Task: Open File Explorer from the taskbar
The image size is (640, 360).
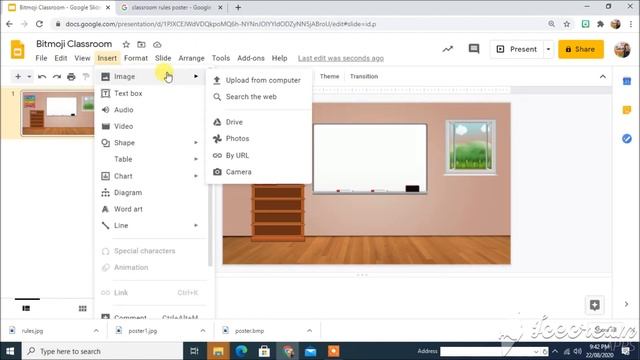Action: pos(218,351)
